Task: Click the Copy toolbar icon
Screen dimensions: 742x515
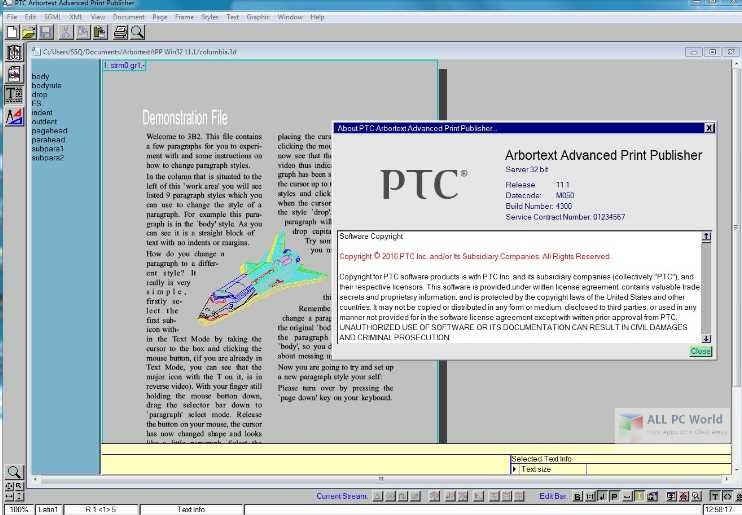Action: point(83,32)
